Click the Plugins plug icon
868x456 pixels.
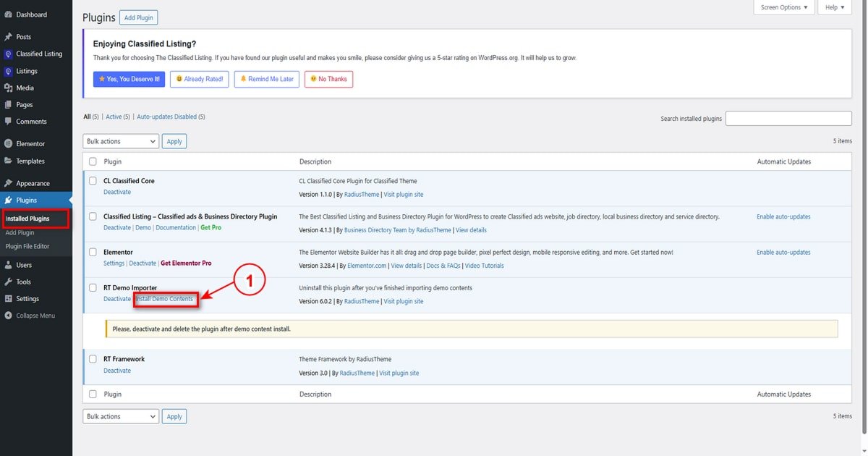coord(8,200)
